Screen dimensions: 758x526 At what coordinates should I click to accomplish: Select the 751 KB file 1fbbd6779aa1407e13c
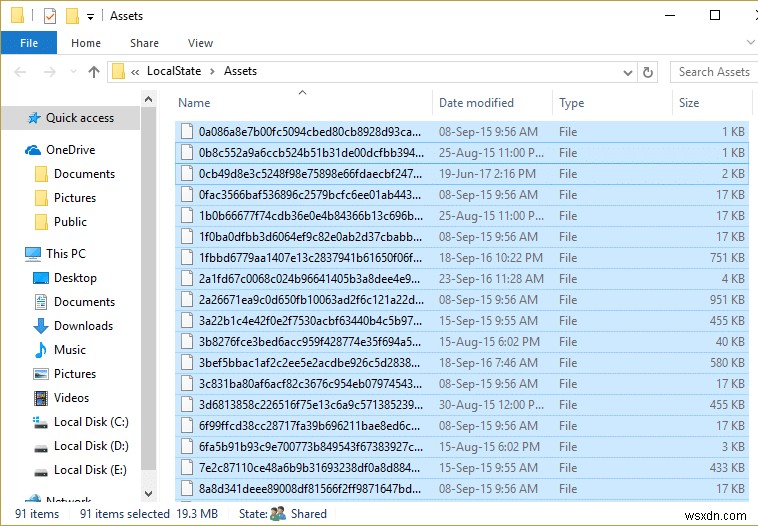tap(462, 258)
